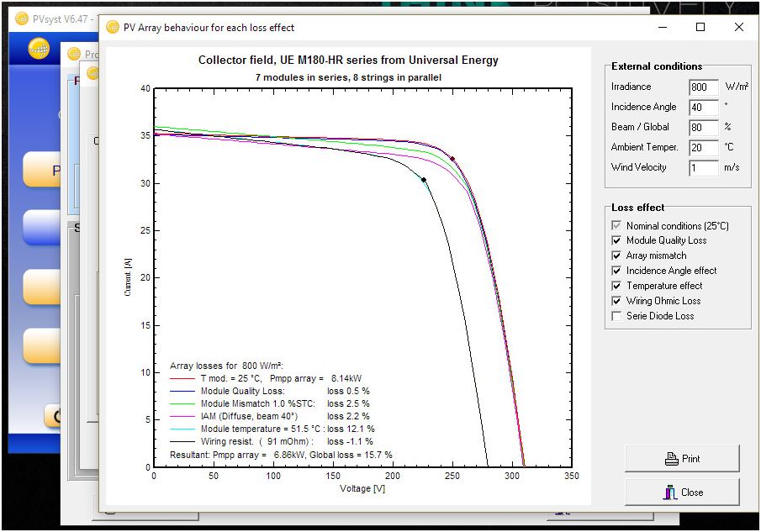Click the Ambient Temper. input field
This screenshot has height=532, width=761.
point(704,147)
